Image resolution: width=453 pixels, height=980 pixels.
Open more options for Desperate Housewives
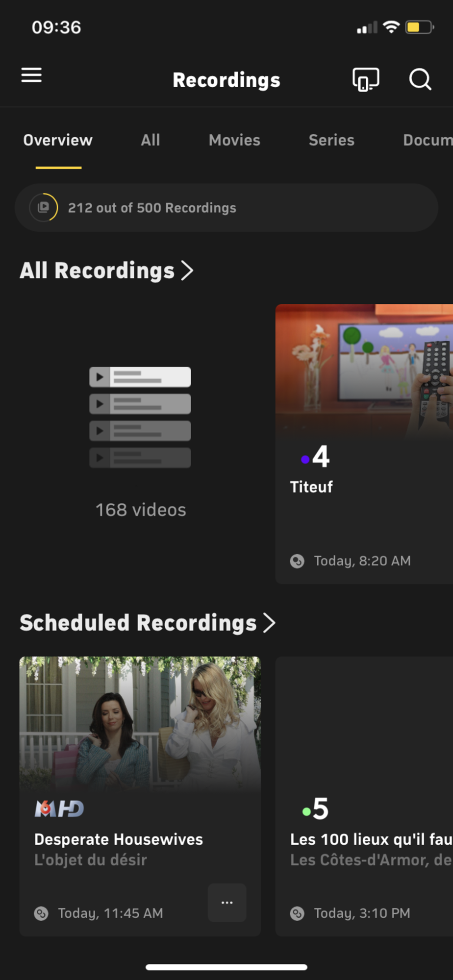pyautogui.click(x=227, y=903)
